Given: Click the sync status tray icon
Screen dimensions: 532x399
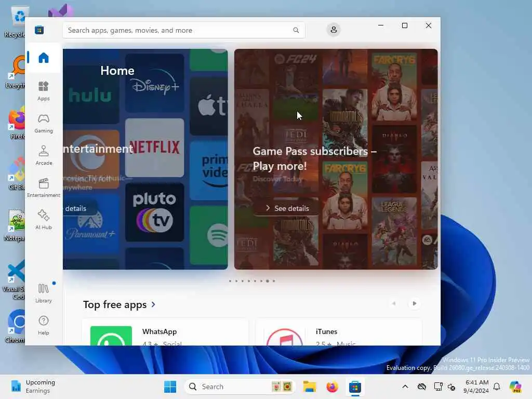Looking at the screenshot, I should click(451, 387).
